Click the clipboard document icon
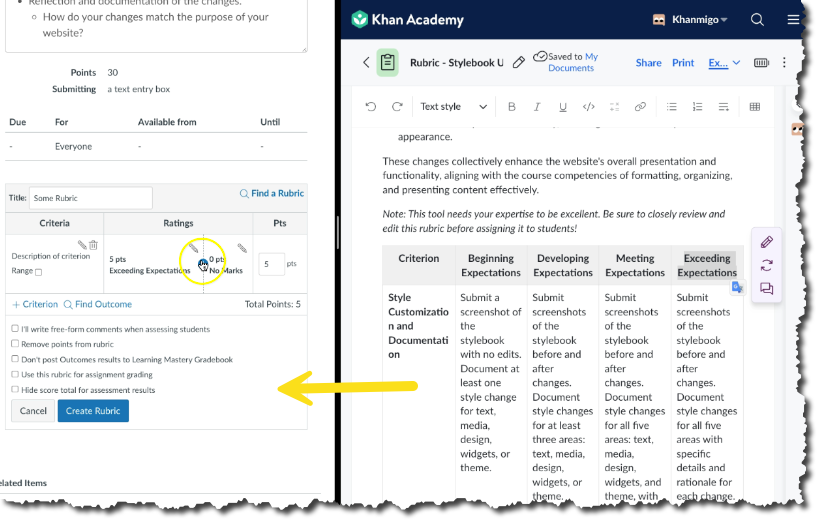 click(387, 63)
